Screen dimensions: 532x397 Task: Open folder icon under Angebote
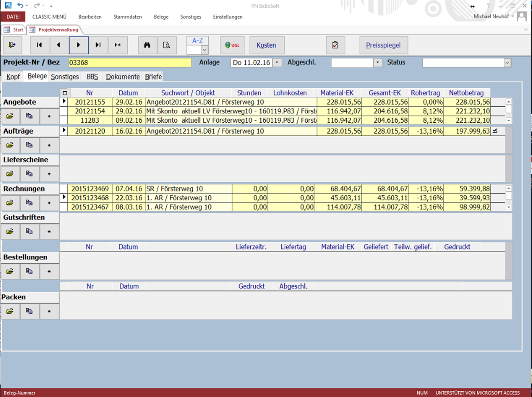(10, 116)
